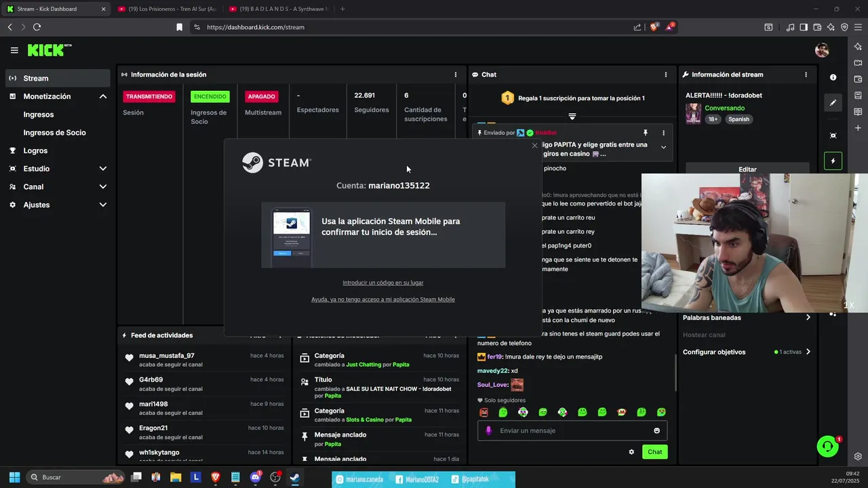Open Brave Leo AI toolbar icon
The height and width of the screenshot is (488, 868).
(x=831, y=27)
